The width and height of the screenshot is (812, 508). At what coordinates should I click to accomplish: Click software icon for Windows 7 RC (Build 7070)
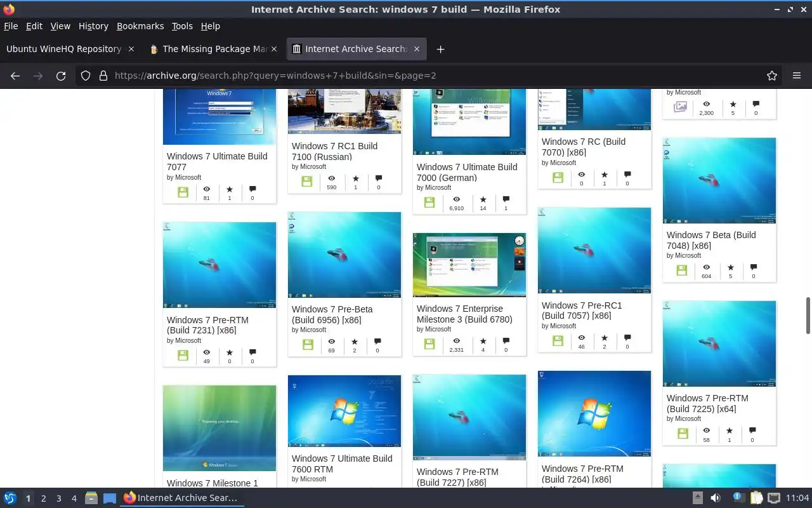point(558,178)
